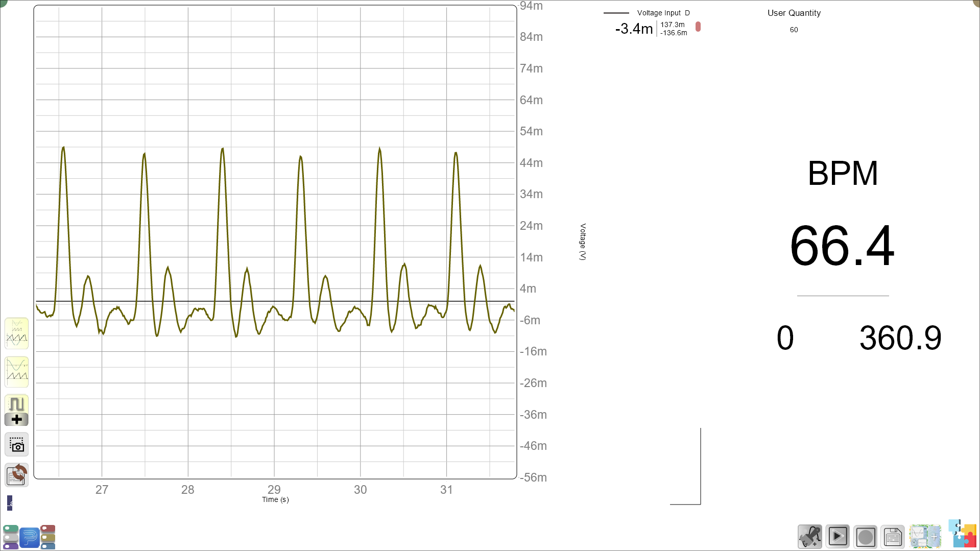Open the add display layout icon

pos(925,537)
